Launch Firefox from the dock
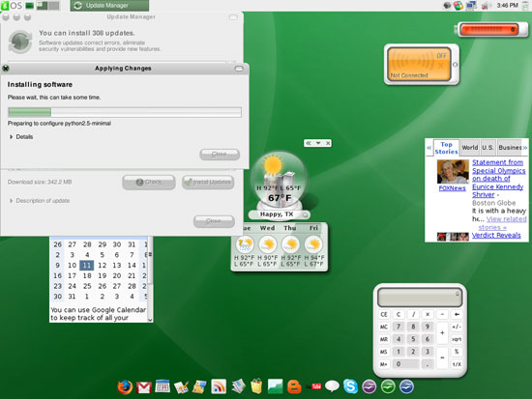Screen dimensions: 532x399 125,386
